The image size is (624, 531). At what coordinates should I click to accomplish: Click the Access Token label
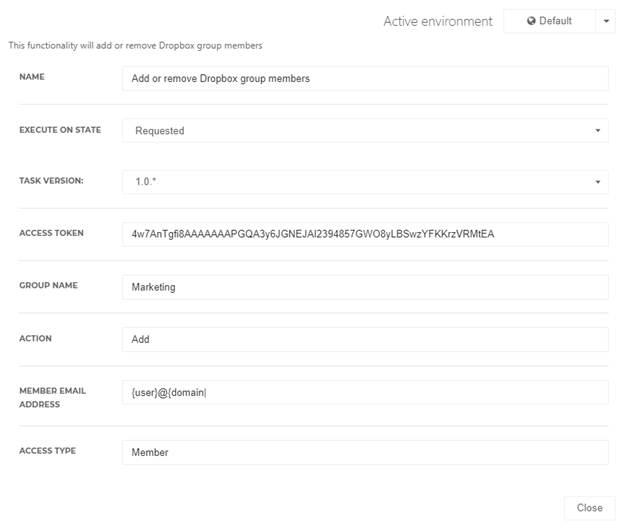click(x=51, y=233)
